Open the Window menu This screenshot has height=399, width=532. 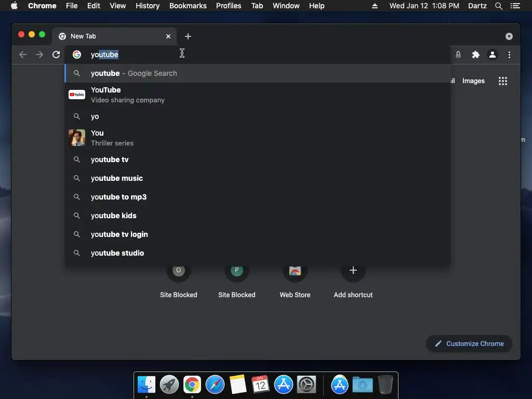286,6
